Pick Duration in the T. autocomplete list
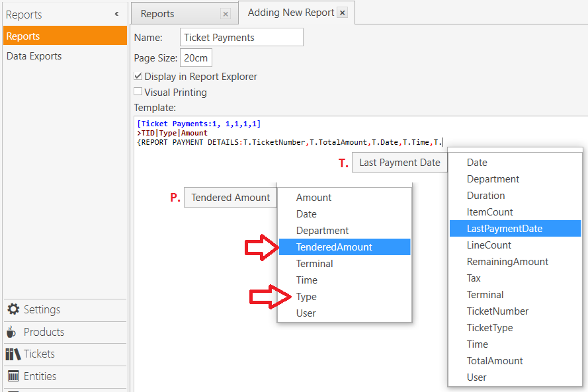Screen dimensions: 588x392 click(x=515, y=195)
